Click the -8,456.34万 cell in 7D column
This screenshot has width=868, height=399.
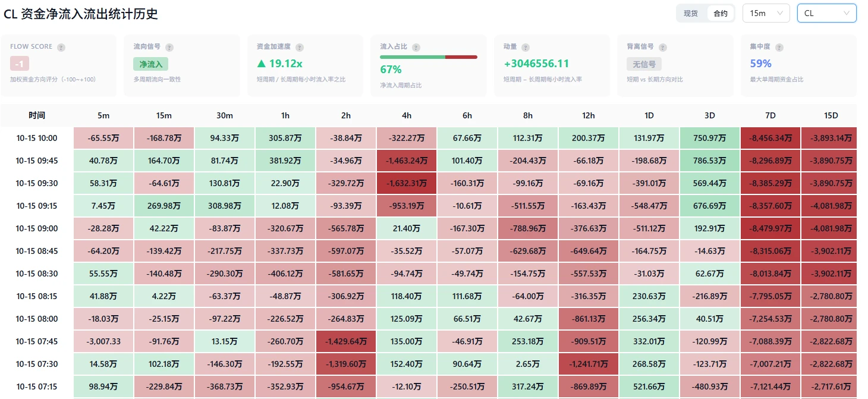(770, 138)
